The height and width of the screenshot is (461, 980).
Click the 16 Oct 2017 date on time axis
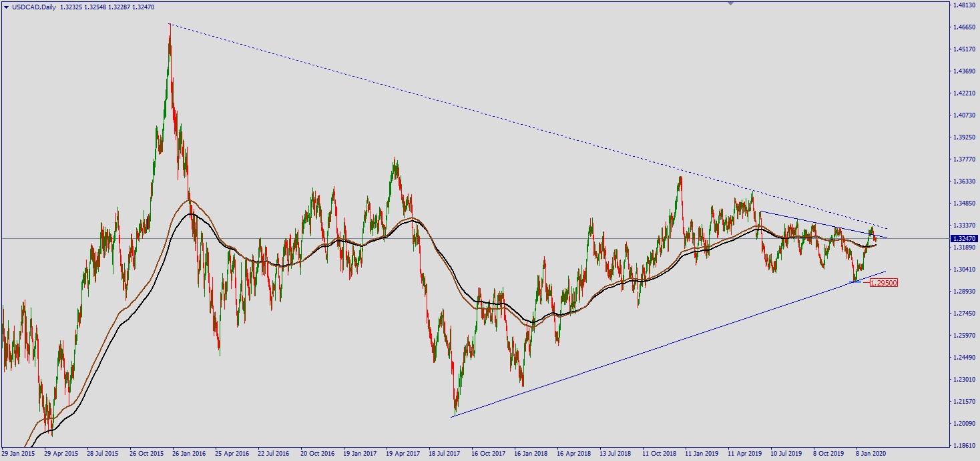tap(489, 453)
